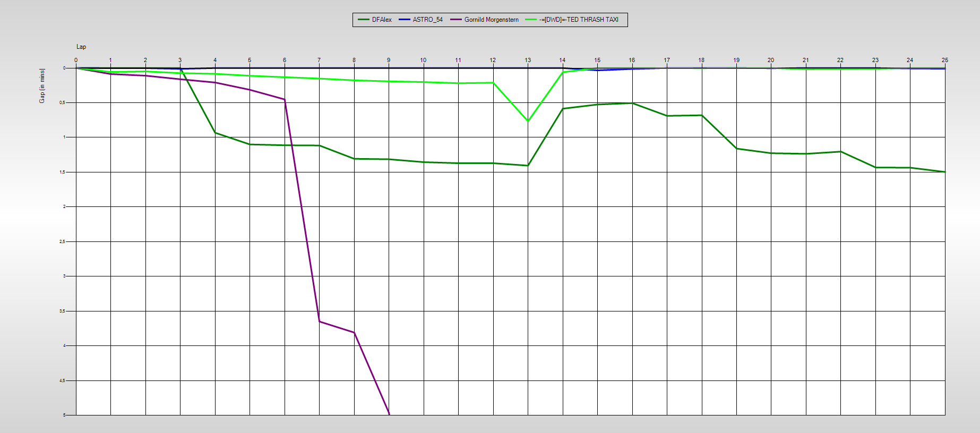Click the Lap axis title
Image resolution: width=980 pixels, height=433 pixels.
click(81, 47)
